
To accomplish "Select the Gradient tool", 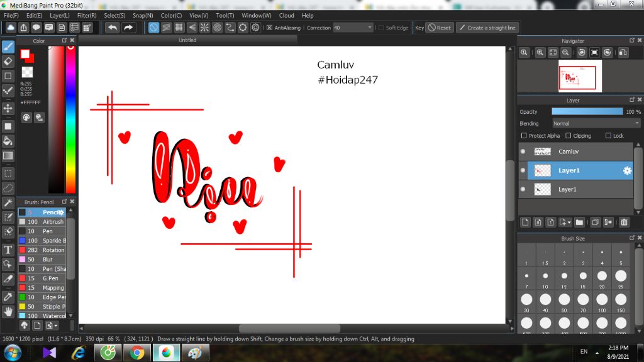I will click(x=8, y=156).
